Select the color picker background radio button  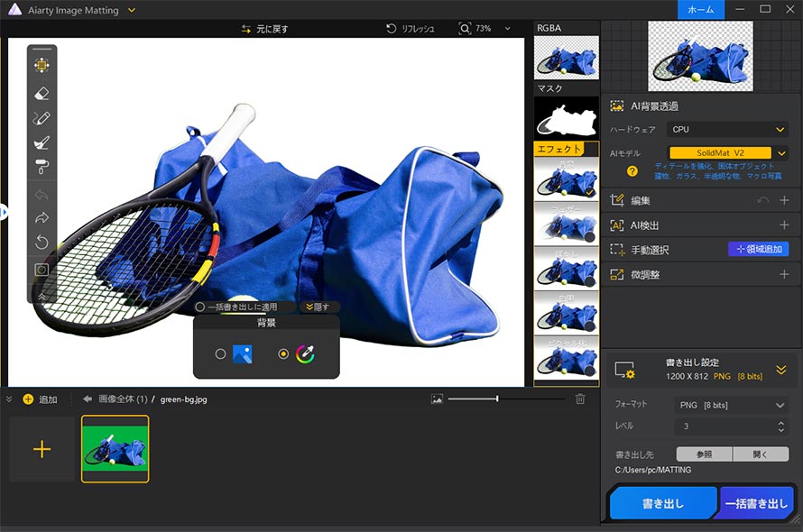(x=283, y=354)
